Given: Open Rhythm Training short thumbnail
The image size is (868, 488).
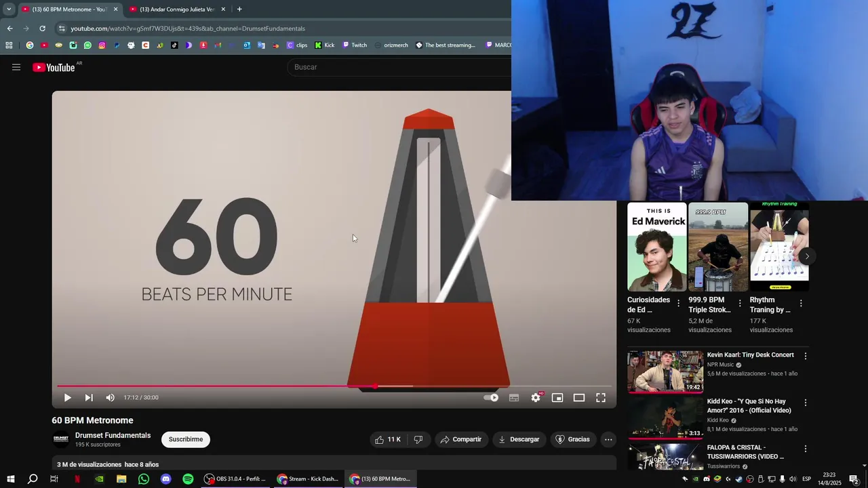Looking at the screenshot, I should click(779, 247).
